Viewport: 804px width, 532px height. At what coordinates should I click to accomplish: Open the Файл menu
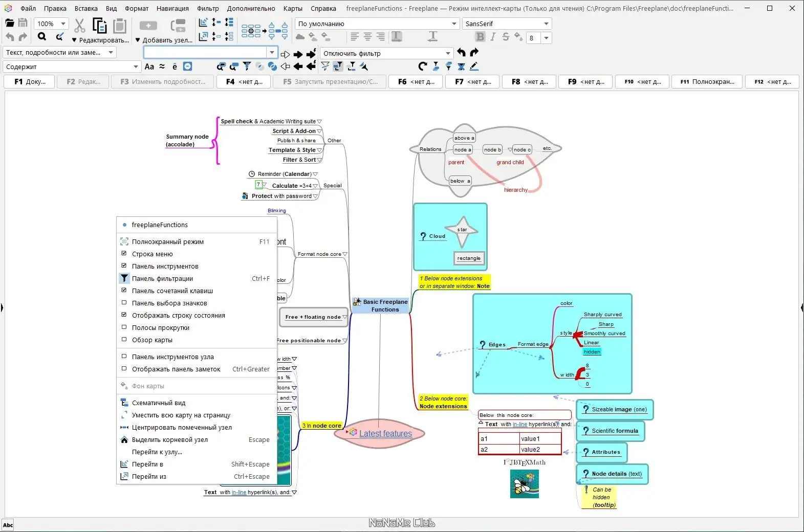pyautogui.click(x=28, y=8)
